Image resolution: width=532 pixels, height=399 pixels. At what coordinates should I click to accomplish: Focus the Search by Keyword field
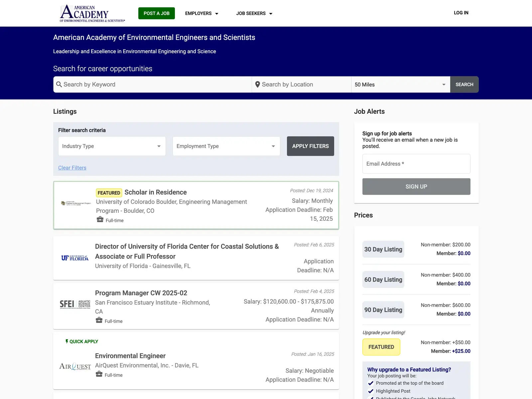pyautogui.click(x=153, y=84)
